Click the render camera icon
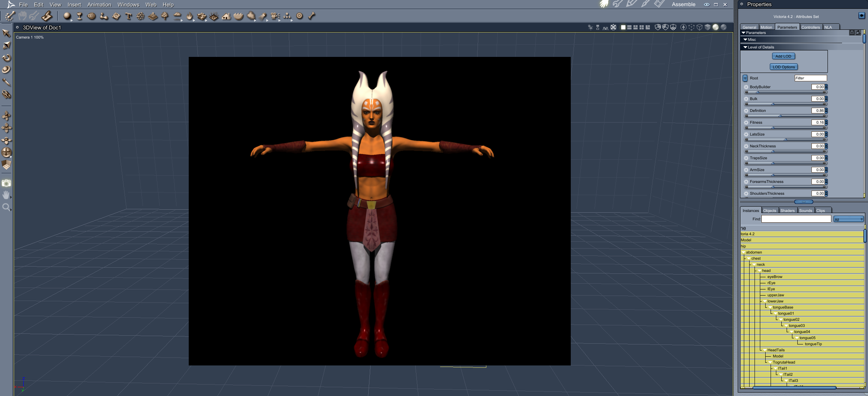 click(6, 183)
